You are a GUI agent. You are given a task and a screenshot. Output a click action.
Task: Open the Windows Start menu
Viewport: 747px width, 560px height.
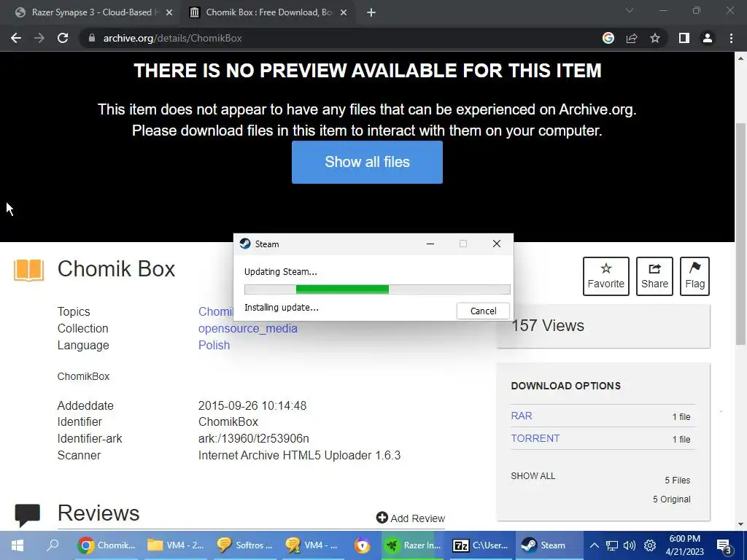click(18, 545)
